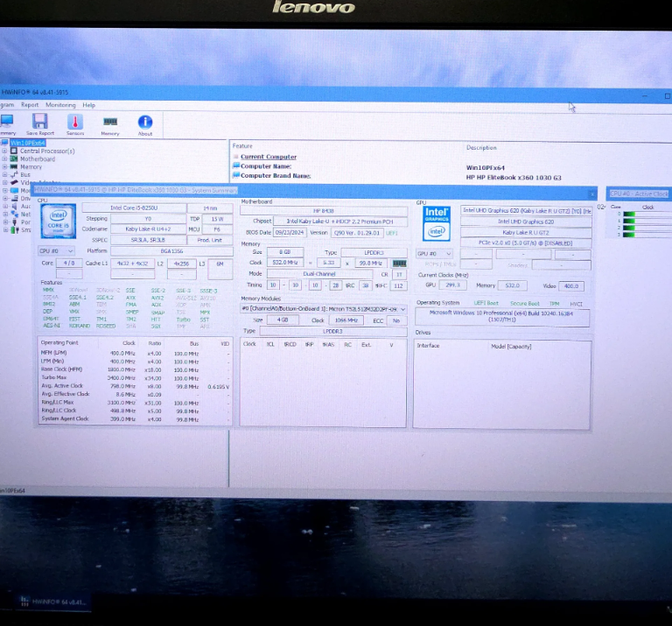Image resolution: width=672 pixels, height=626 pixels.
Task: Click the Save Report floppy disk icon
Action: (40, 122)
